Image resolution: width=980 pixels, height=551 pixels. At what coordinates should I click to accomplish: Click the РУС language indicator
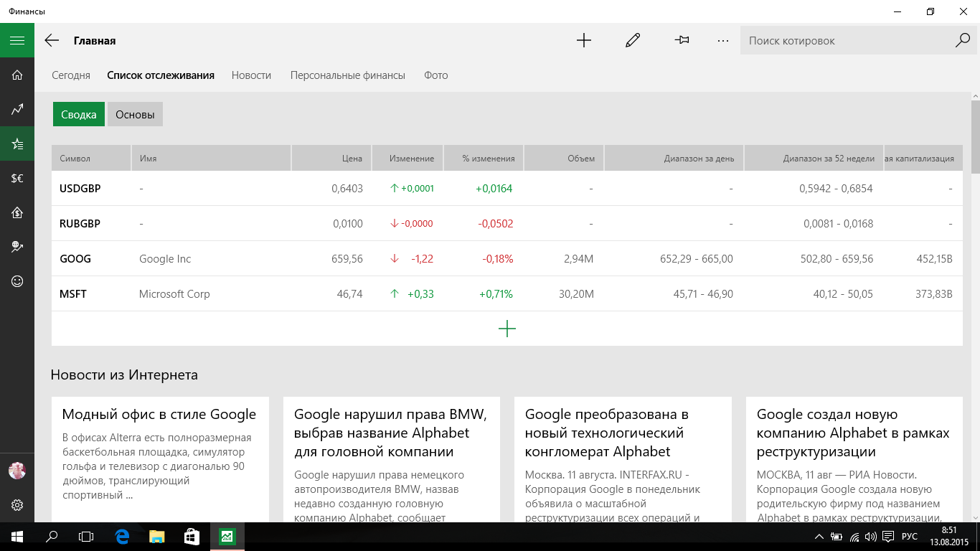tap(910, 537)
